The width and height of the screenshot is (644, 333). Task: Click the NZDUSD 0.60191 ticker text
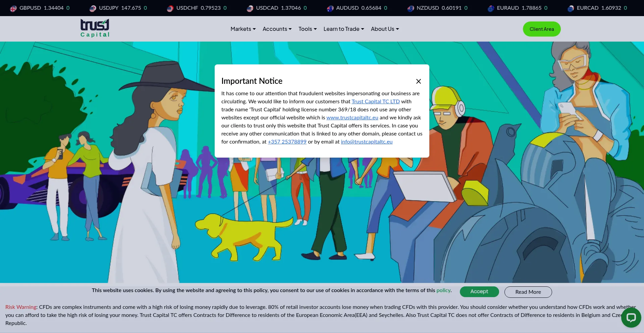click(439, 8)
